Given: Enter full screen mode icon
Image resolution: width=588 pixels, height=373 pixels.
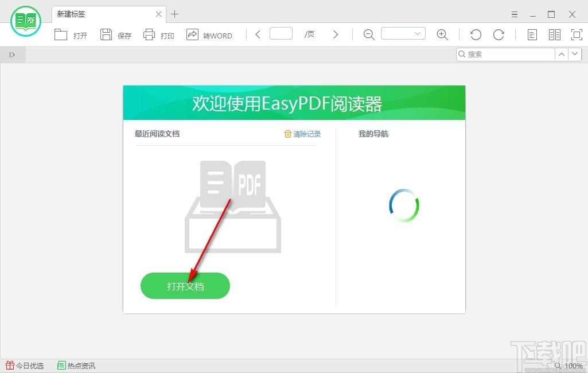Looking at the screenshot, I should point(577,35).
